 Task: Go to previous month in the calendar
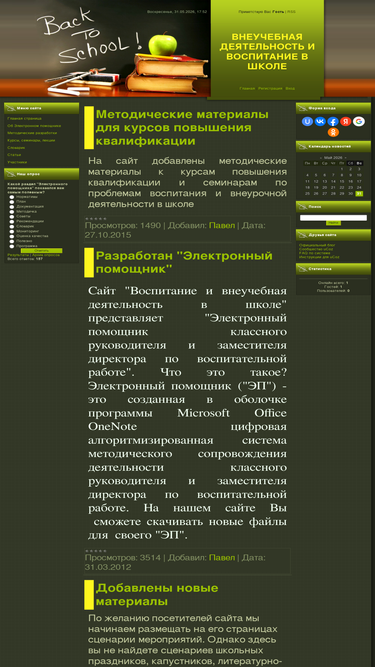click(321, 157)
